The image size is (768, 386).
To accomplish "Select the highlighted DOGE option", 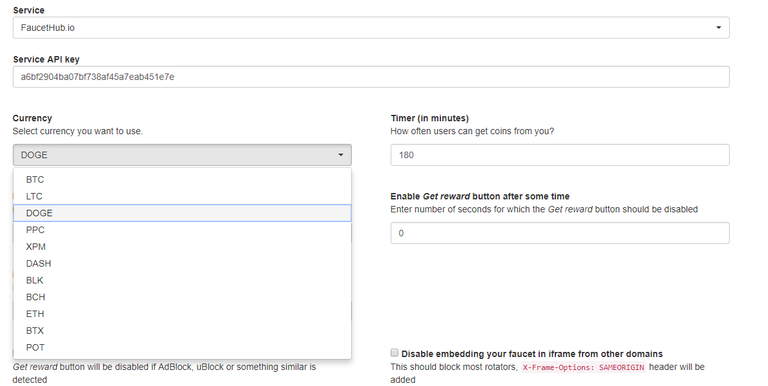I will pyautogui.click(x=182, y=213).
